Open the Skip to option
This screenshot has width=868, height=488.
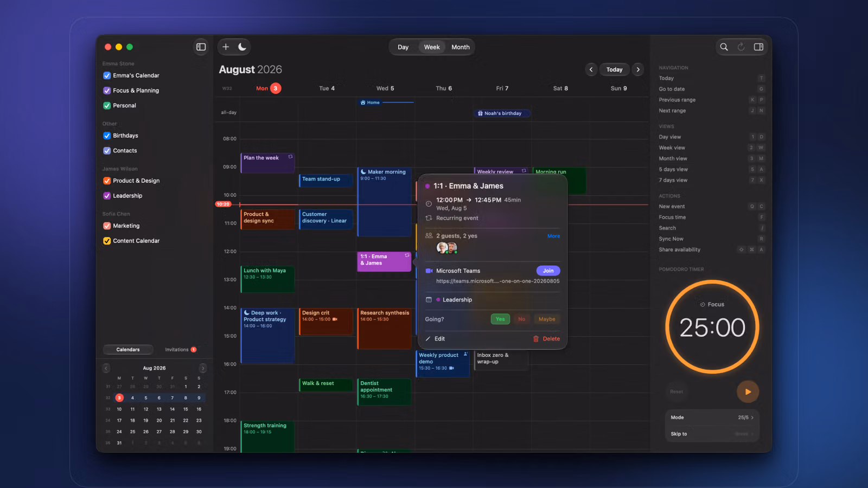712,434
